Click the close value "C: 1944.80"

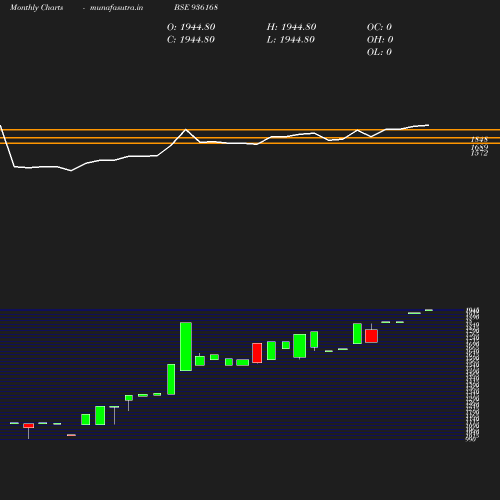pyautogui.click(x=191, y=40)
